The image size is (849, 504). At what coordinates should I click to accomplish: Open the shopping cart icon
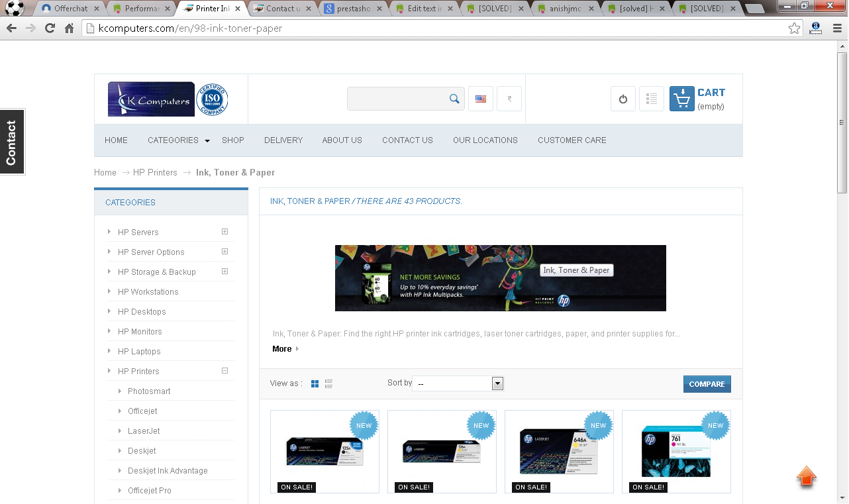[x=682, y=99]
